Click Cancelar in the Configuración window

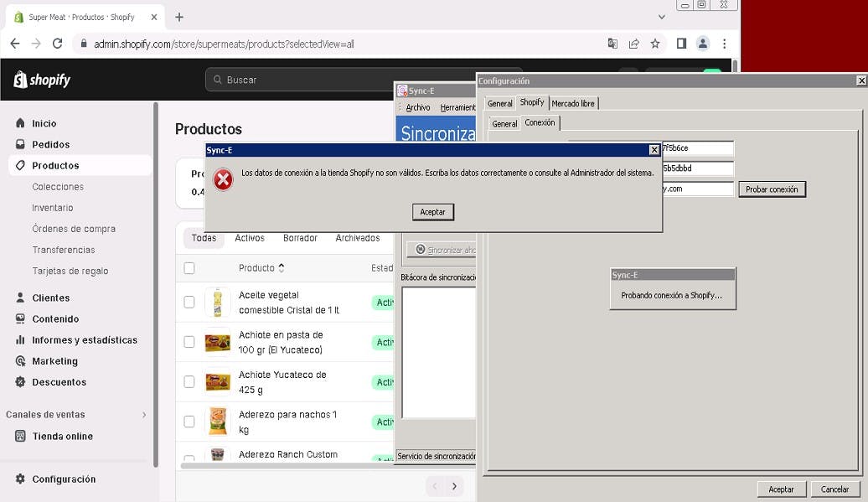point(834,489)
